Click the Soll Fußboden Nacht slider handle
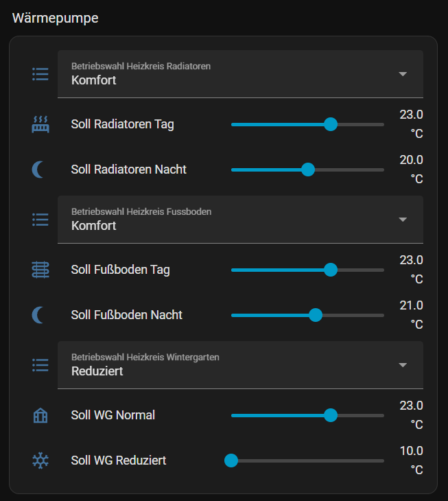The image size is (448, 501). [x=316, y=315]
